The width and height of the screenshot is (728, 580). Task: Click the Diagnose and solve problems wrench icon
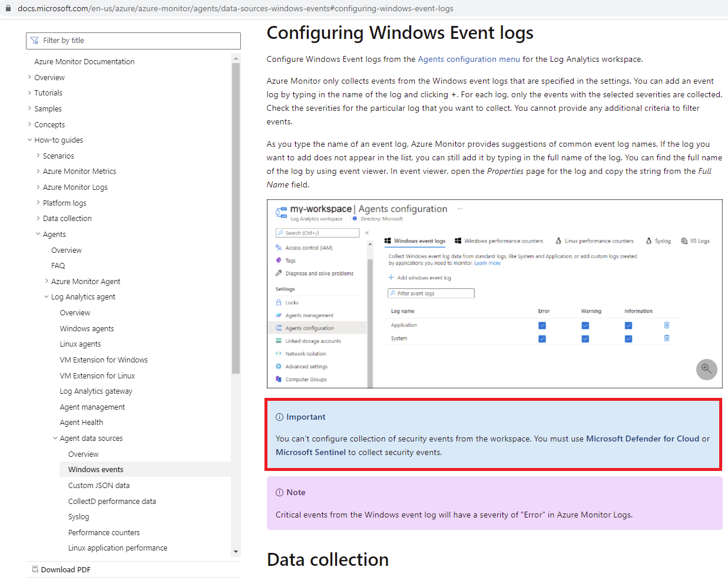[279, 273]
